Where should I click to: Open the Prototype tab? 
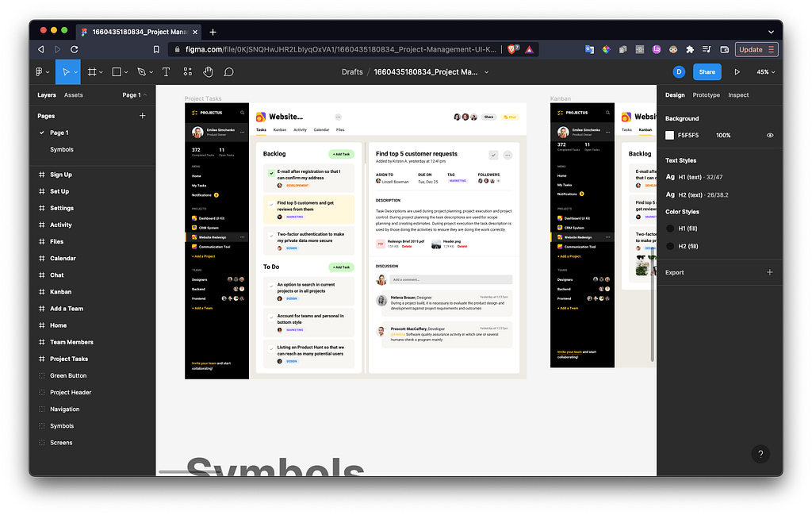pos(706,94)
